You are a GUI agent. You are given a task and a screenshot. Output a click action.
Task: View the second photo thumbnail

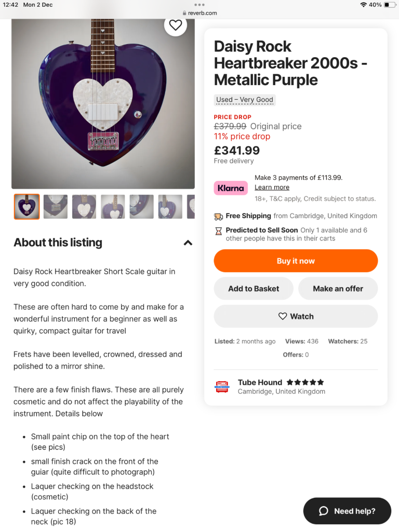[x=56, y=207]
